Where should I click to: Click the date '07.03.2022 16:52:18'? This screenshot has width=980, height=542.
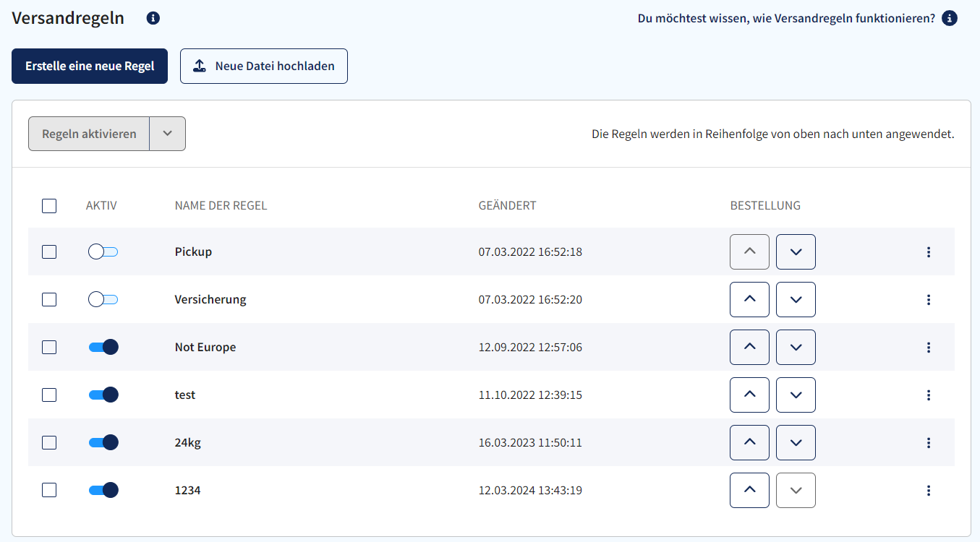[x=530, y=252]
